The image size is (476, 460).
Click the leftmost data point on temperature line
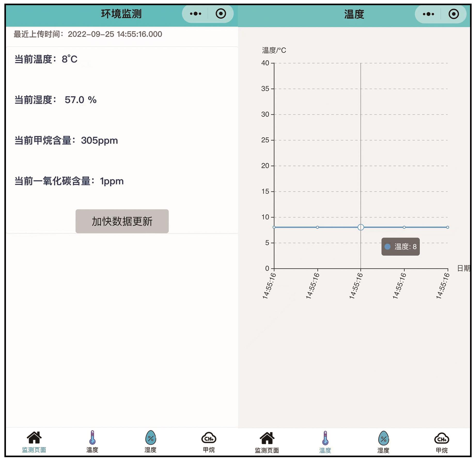274,227
